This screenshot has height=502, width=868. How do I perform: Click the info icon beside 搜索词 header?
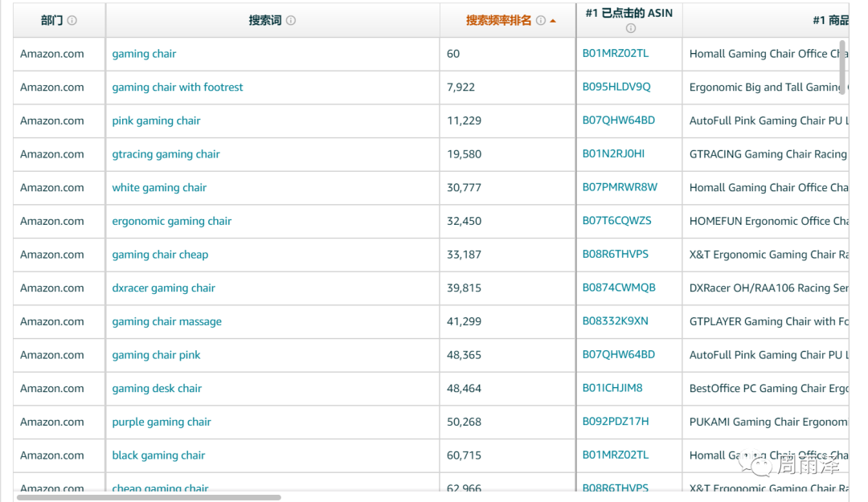coord(291,21)
